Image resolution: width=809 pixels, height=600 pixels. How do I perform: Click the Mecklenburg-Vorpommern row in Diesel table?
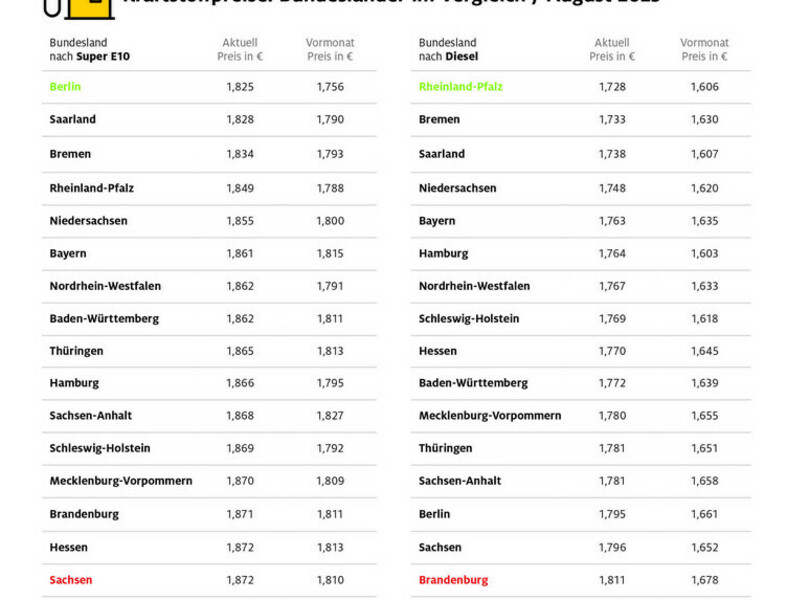pyautogui.click(x=489, y=416)
